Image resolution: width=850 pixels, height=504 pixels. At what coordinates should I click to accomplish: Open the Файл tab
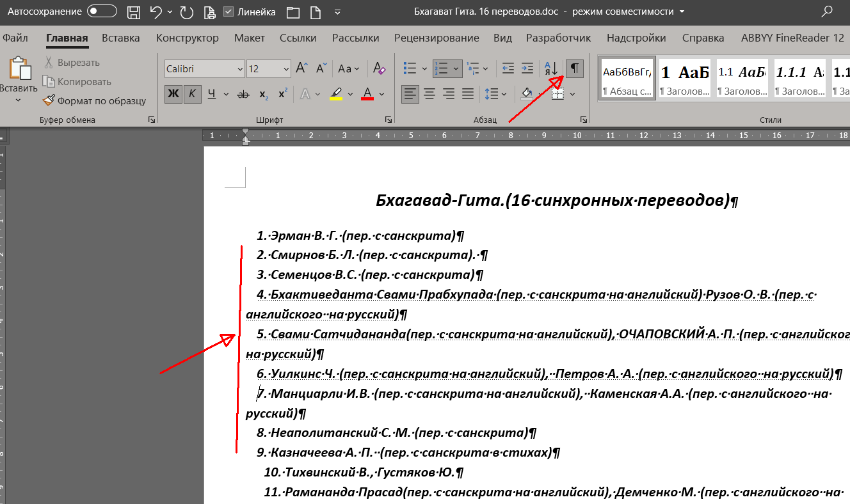point(15,38)
